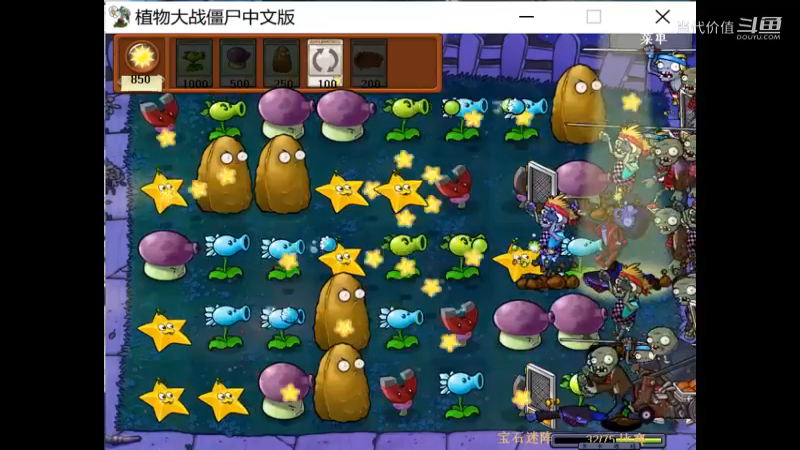Open the 菜单 menu button
This screenshot has width=800, height=450.
coord(654,39)
